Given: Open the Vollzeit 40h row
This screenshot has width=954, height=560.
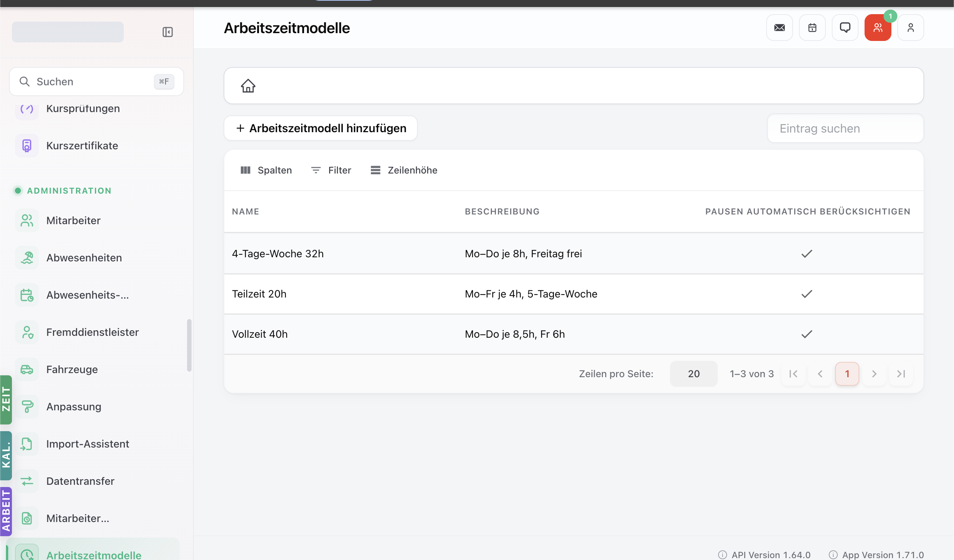Looking at the screenshot, I should [x=574, y=334].
